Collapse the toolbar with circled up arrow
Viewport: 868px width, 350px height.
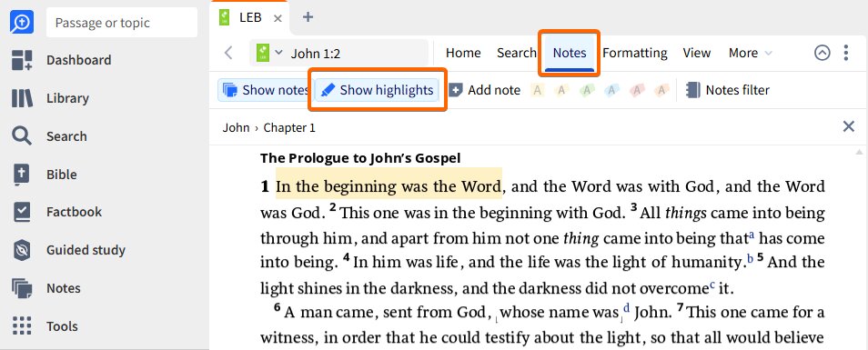point(823,53)
